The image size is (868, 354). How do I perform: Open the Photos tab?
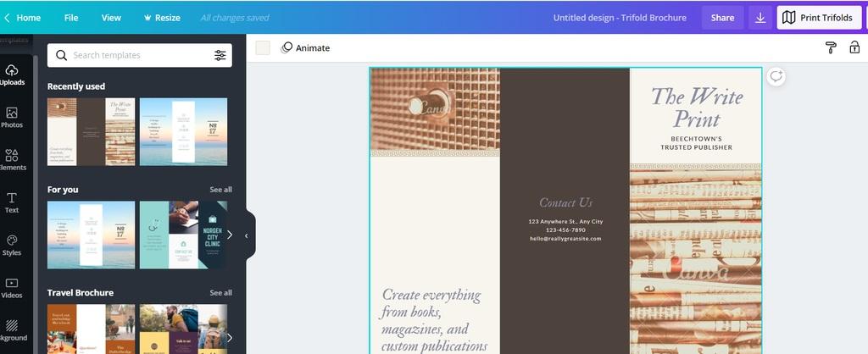point(12,117)
